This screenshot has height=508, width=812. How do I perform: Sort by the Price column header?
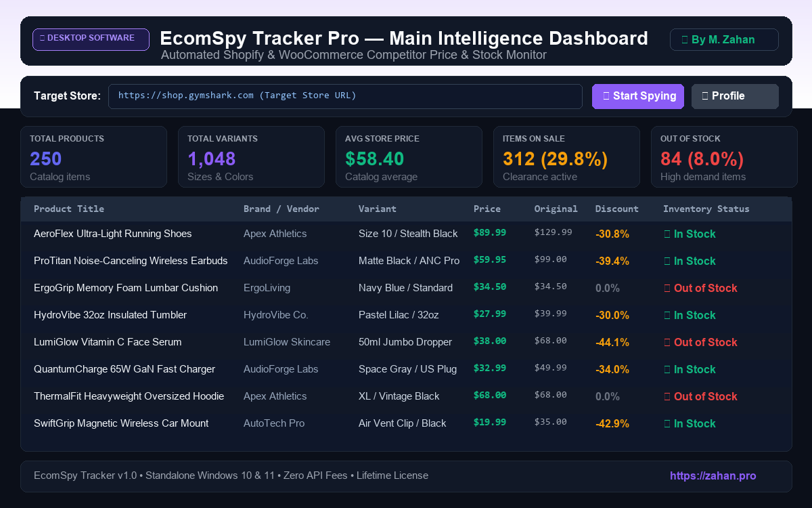pos(487,209)
